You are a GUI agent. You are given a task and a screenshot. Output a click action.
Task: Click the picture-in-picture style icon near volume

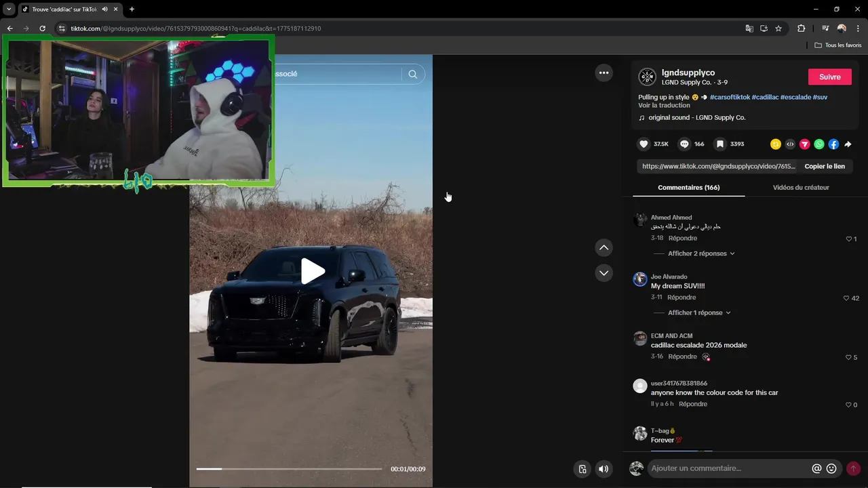click(582, 469)
